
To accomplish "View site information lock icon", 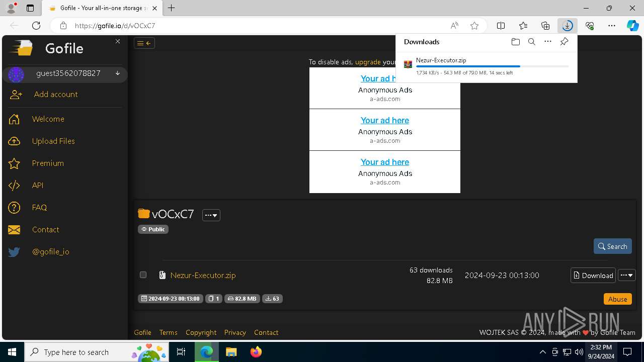I will click(x=63, y=26).
